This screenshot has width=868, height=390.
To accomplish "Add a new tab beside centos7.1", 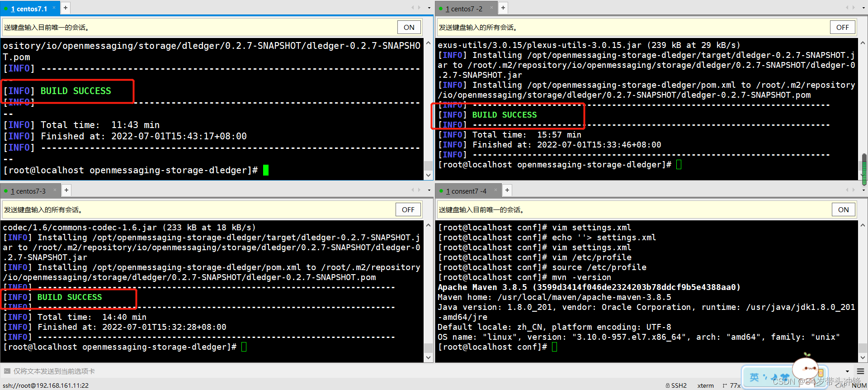I will [66, 8].
